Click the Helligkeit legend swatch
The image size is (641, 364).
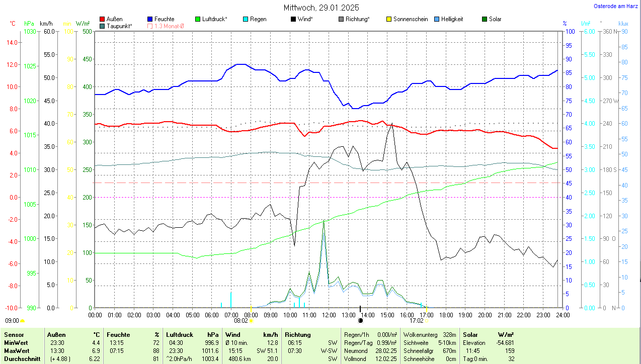(437, 19)
